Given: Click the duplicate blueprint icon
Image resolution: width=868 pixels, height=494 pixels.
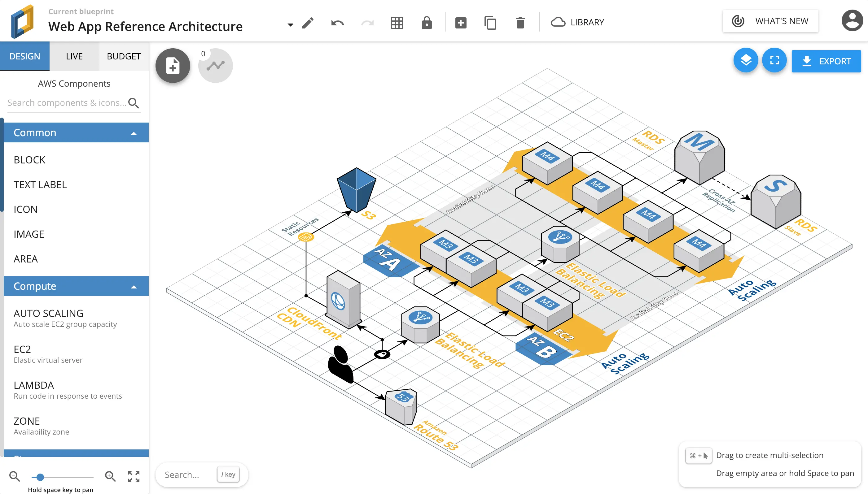Looking at the screenshot, I should 490,23.
